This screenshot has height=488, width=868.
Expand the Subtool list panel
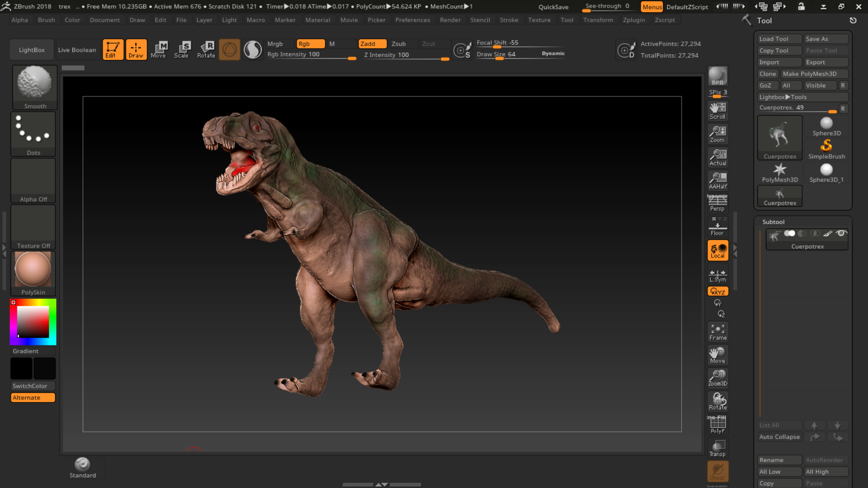(773, 222)
